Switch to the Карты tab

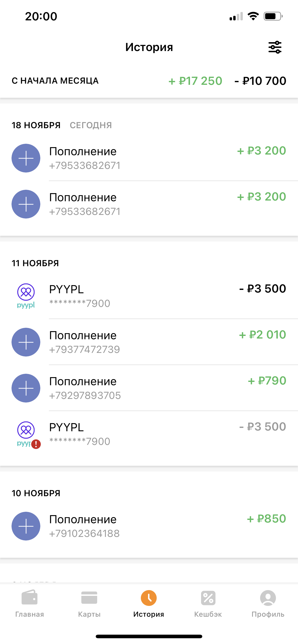(89, 603)
